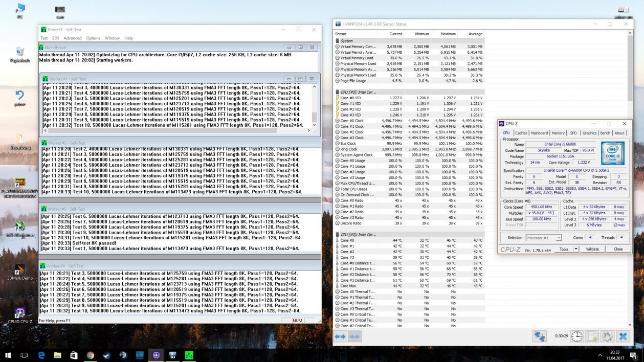The image size is (644, 362).
Task: Select PLAYERUNKNOWN'S BATTLEGROUNDS desktop icon
Action: point(20,188)
